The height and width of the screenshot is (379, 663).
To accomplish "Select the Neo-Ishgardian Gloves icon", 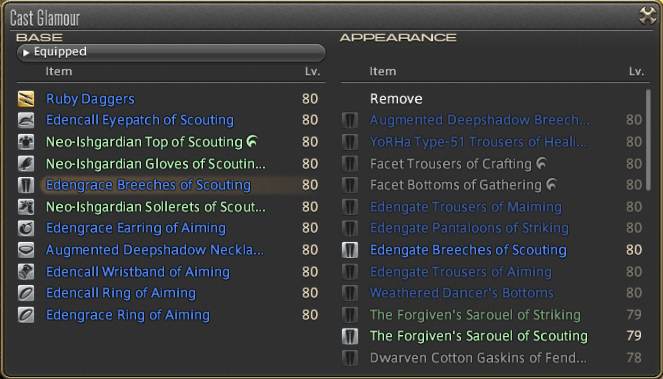I will point(26,163).
